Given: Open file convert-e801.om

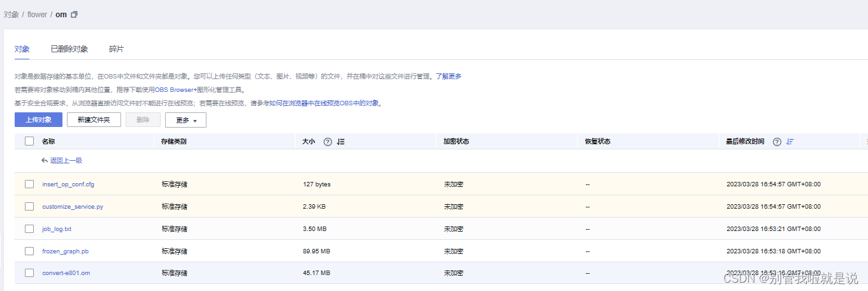Looking at the screenshot, I should 66,272.
